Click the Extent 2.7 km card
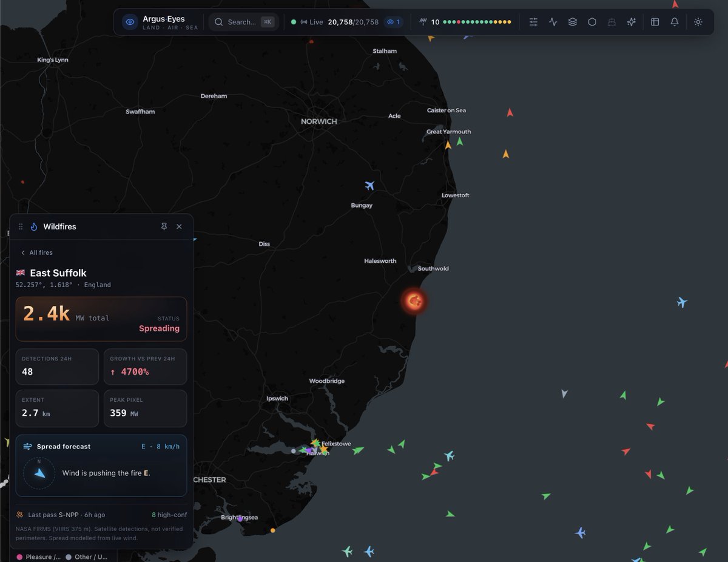Image resolution: width=728 pixels, height=562 pixels. [57, 408]
